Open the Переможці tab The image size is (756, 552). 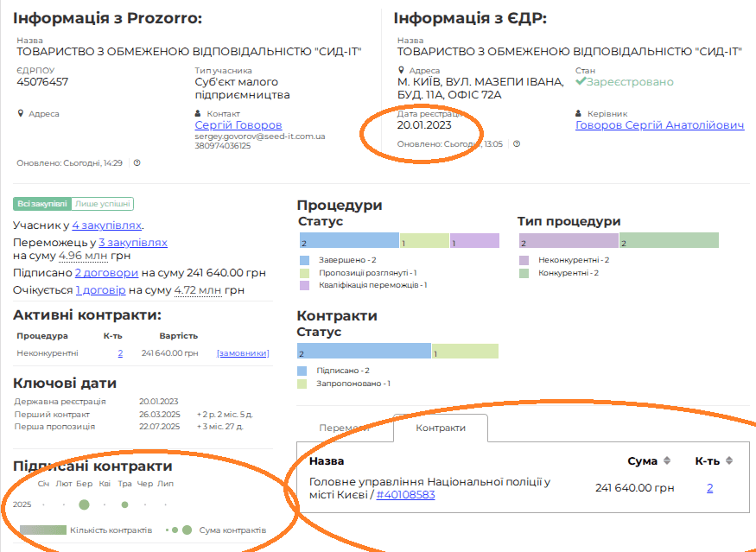pos(344,428)
